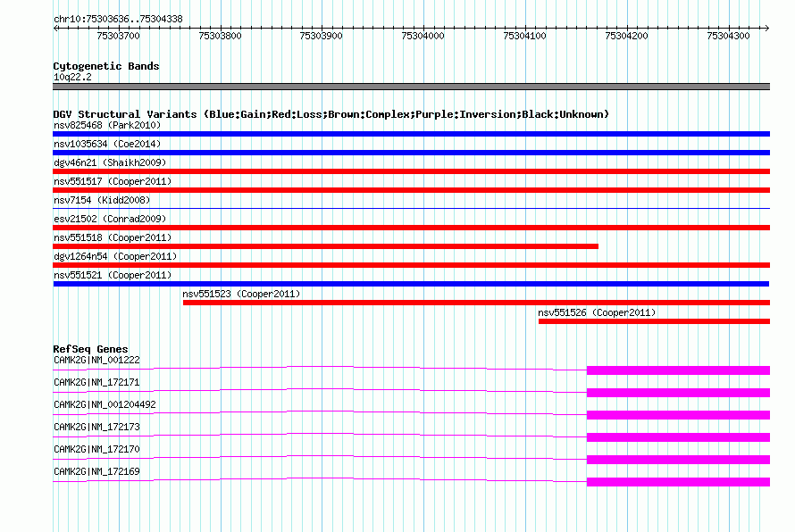Select the gray 10q22.2 cytogenetic band bar

(411, 87)
